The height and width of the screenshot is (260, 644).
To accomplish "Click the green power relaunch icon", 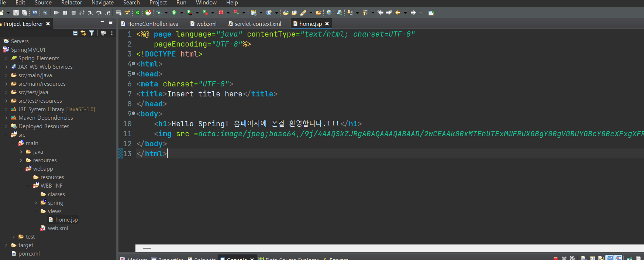I will (138, 13).
